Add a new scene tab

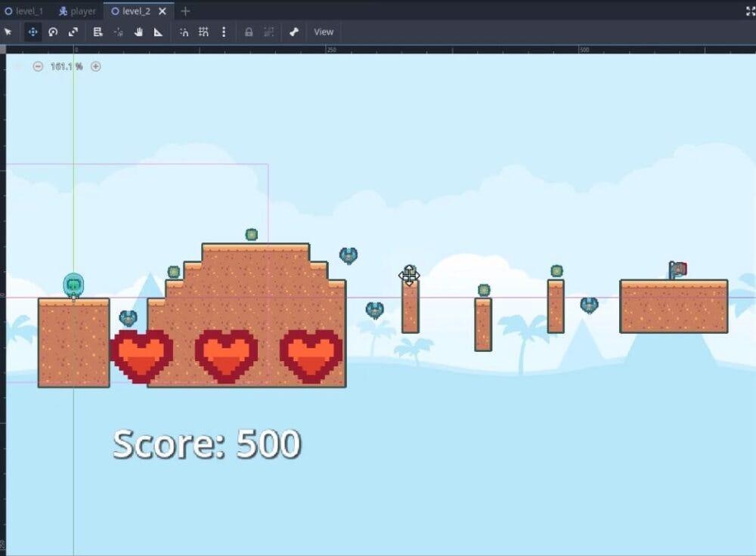(x=186, y=11)
